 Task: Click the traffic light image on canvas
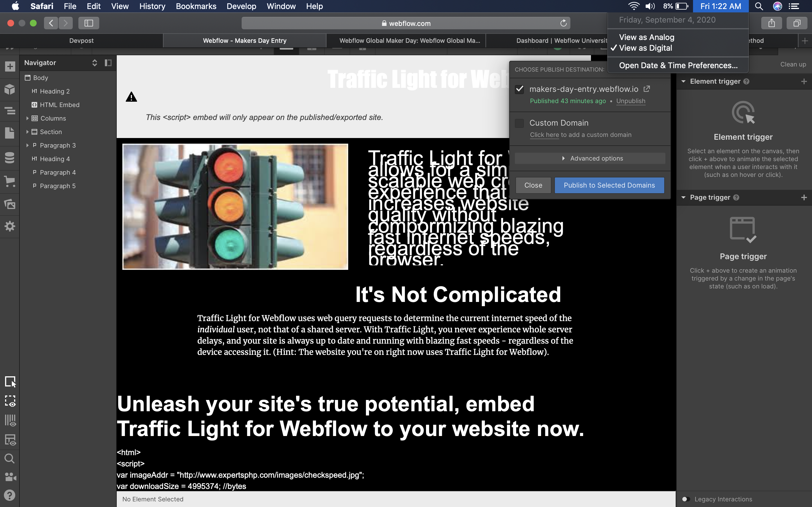(x=235, y=206)
